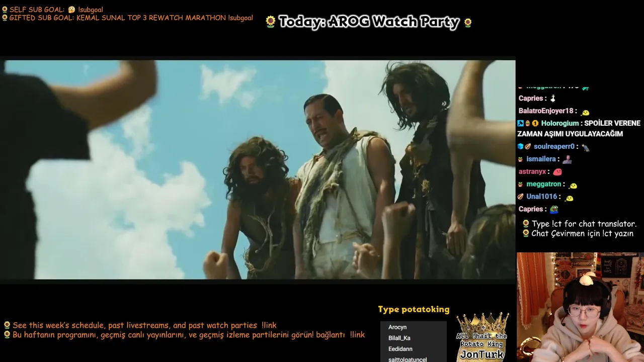Click BalatroEnjoyer18's yellow blob emote
Viewport: 644px width, 362px height.
click(585, 112)
